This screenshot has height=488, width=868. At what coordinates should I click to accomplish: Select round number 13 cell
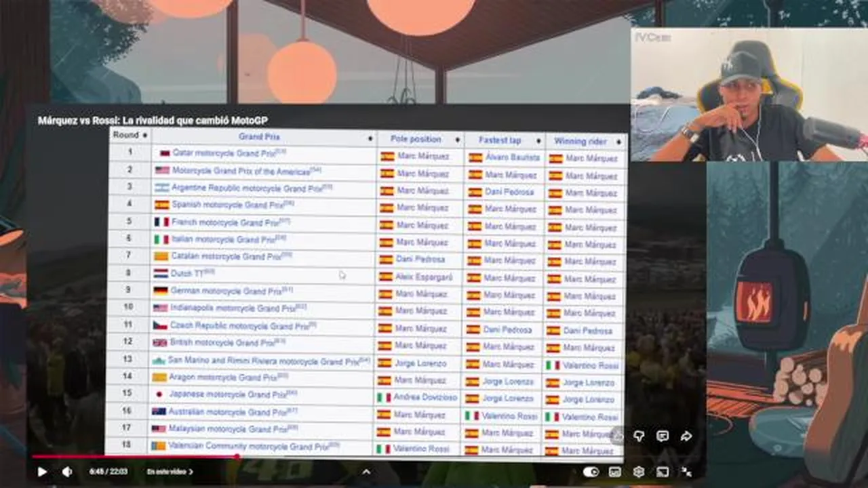pos(127,359)
